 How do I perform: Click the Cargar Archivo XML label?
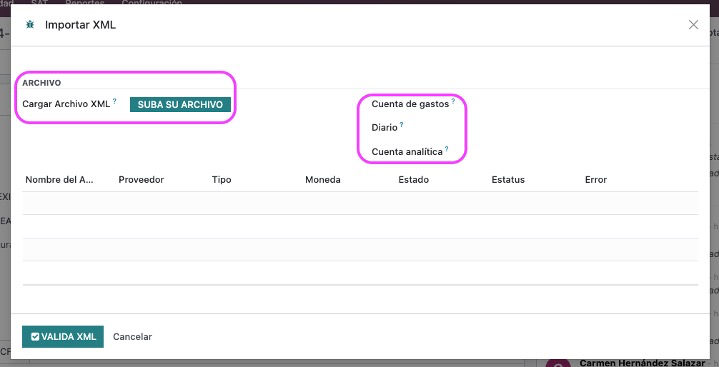66,104
